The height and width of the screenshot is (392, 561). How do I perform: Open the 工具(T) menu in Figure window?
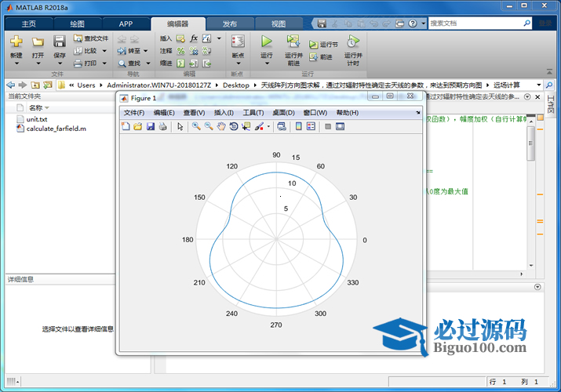click(253, 113)
